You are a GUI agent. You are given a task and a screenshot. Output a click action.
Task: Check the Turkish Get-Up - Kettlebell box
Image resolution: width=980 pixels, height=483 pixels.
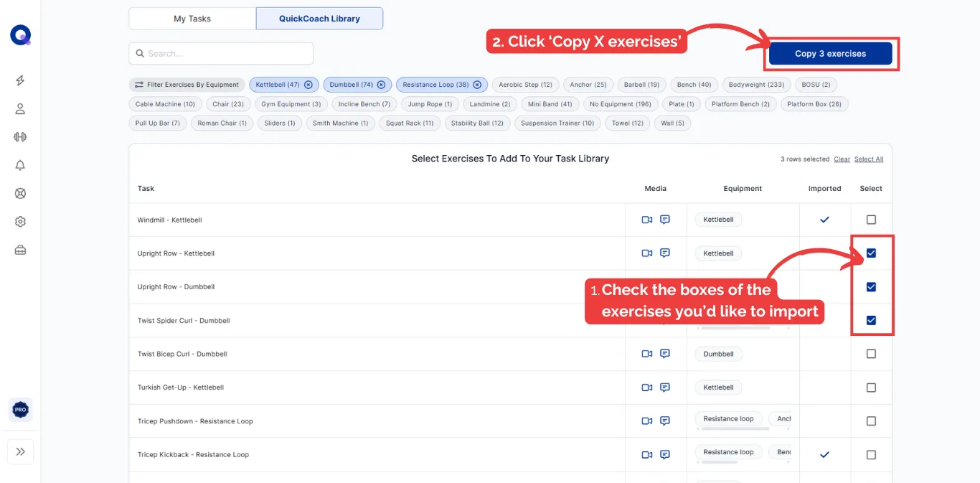pyautogui.click(x=871, y=388)
